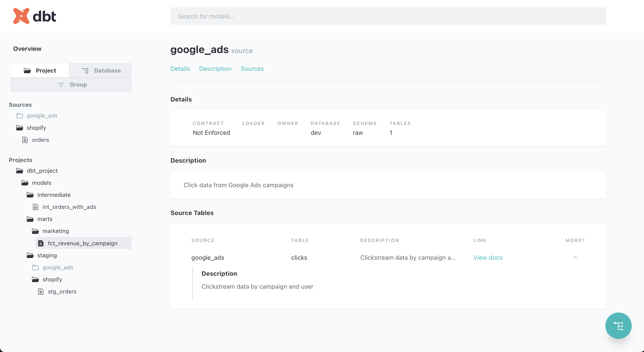Image resolution: width=644 pixels, height=352 pixels.
Task: Click 'Clickstream data by campaign and user' text
Action: click(257, 286)
